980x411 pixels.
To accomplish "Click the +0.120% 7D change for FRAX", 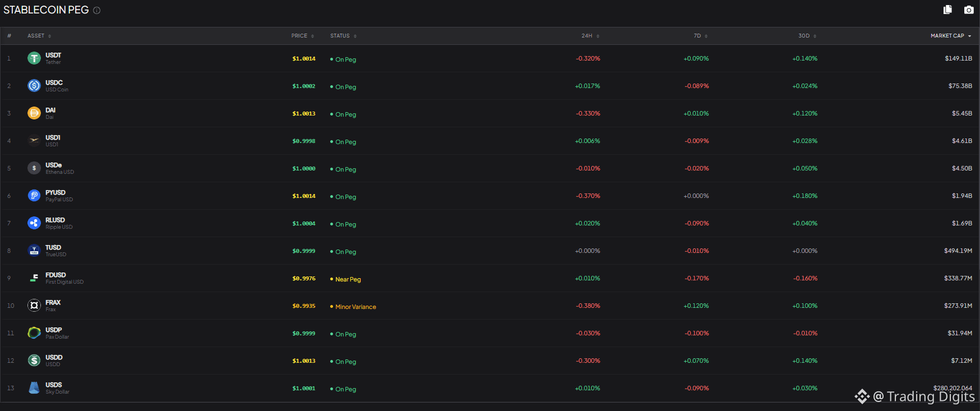I will pos(696,306).
